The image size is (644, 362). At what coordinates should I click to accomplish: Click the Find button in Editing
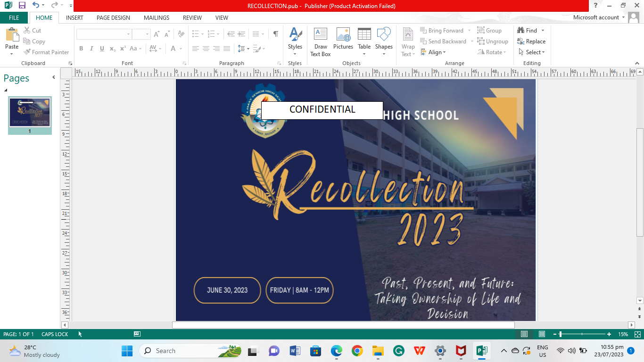pos(528,31)
